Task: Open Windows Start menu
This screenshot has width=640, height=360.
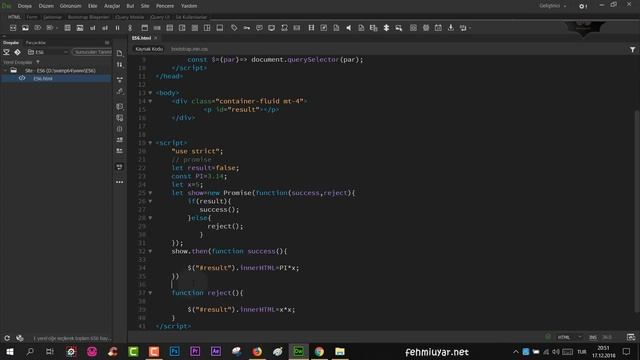Action: [x=9, y=351]
